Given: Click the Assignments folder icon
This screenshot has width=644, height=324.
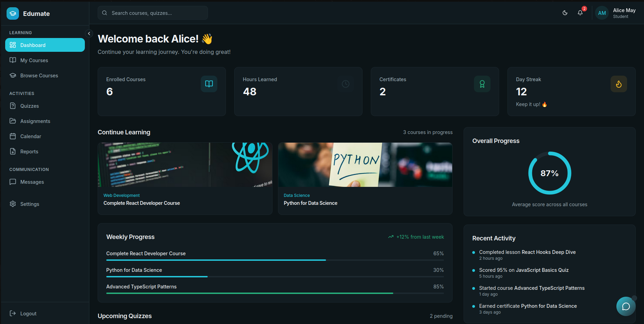Looking at the screenshot, I should pos(13,121).
